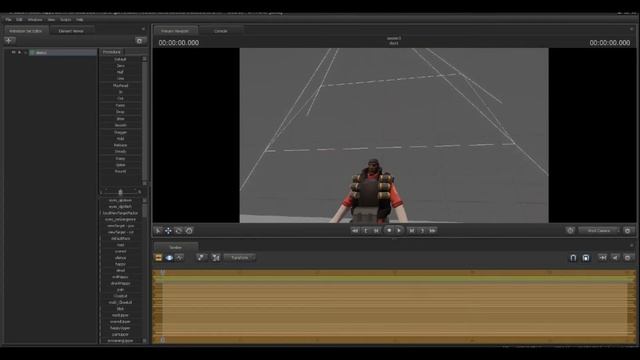Open the View menu

[51, 20]
